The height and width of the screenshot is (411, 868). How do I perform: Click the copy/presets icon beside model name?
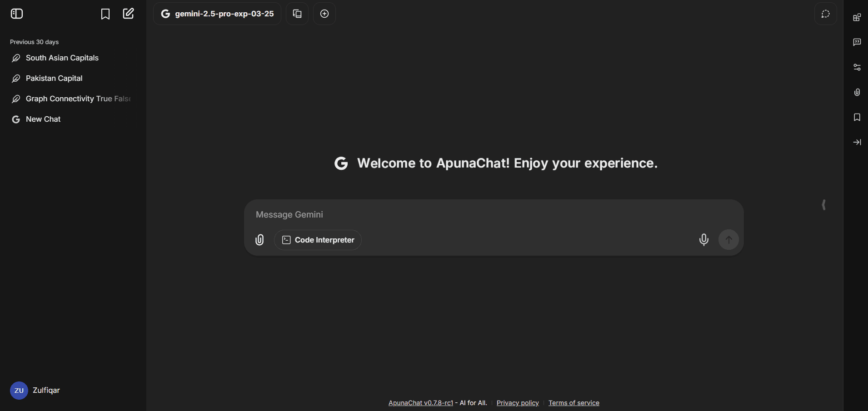[297, 14]
